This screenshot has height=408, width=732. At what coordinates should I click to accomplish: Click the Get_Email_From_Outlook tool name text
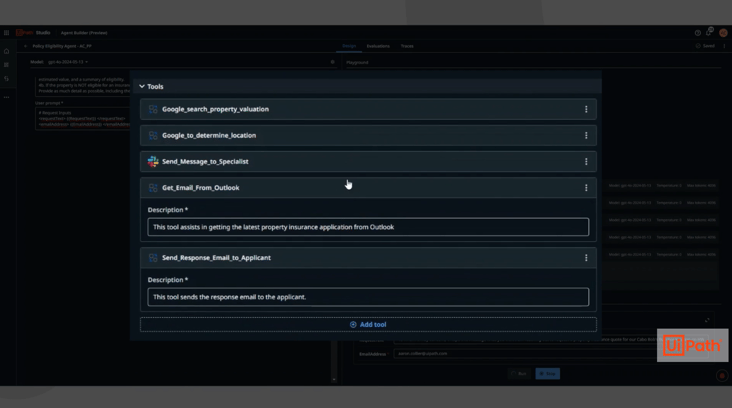(x=200, y=188)
